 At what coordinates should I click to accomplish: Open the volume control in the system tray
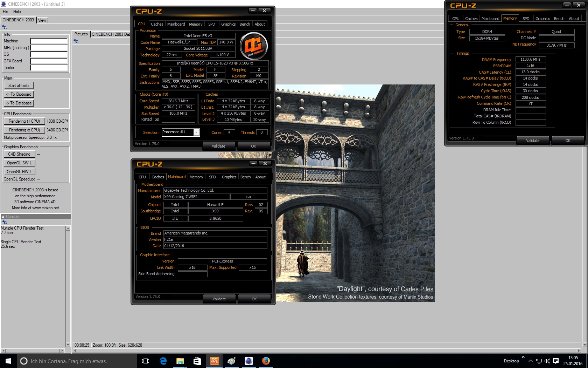coord(547,361)
